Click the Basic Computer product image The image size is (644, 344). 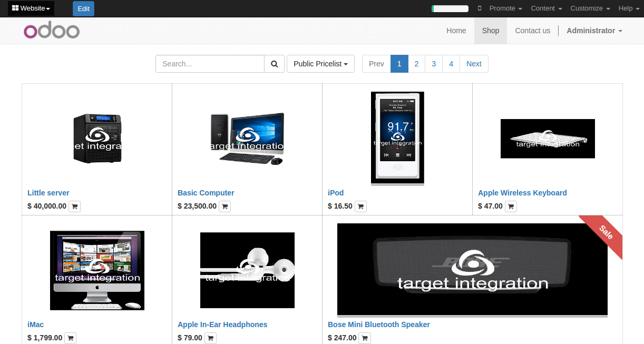[247, 138]
